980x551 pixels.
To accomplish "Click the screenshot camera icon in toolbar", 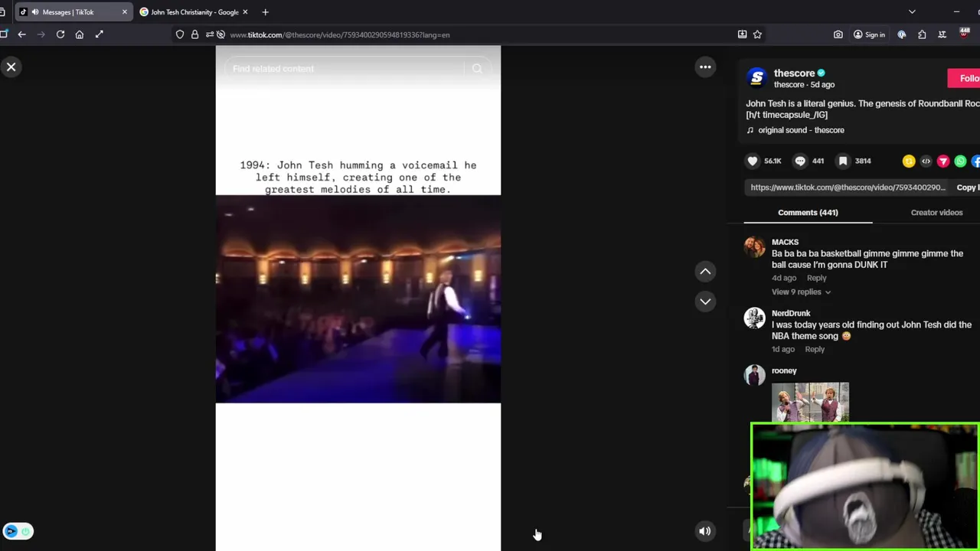I will 838,34.
